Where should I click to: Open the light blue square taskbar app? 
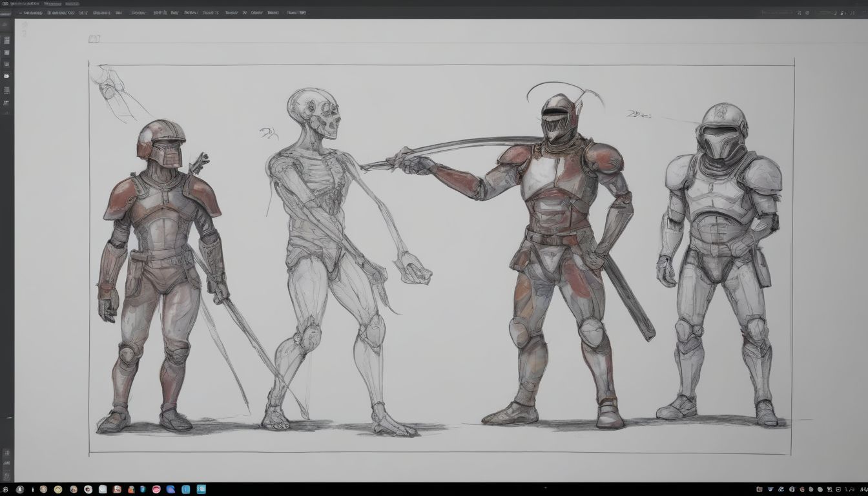pos(186,490)
